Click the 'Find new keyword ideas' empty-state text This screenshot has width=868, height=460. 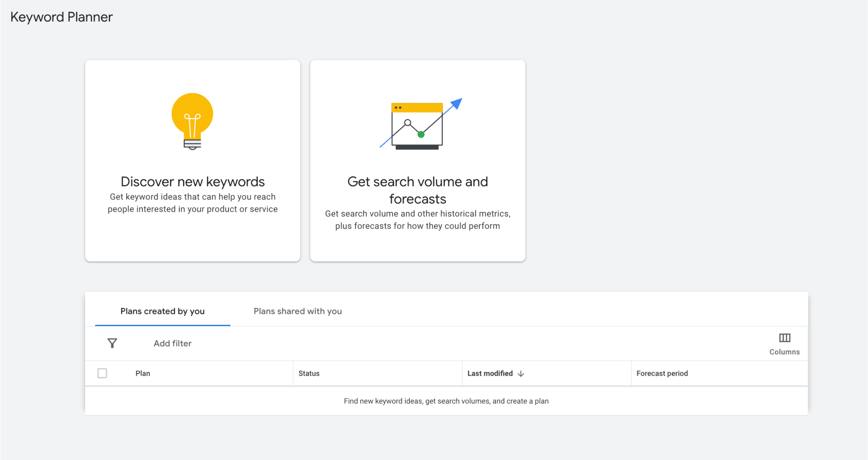point(446,401)
